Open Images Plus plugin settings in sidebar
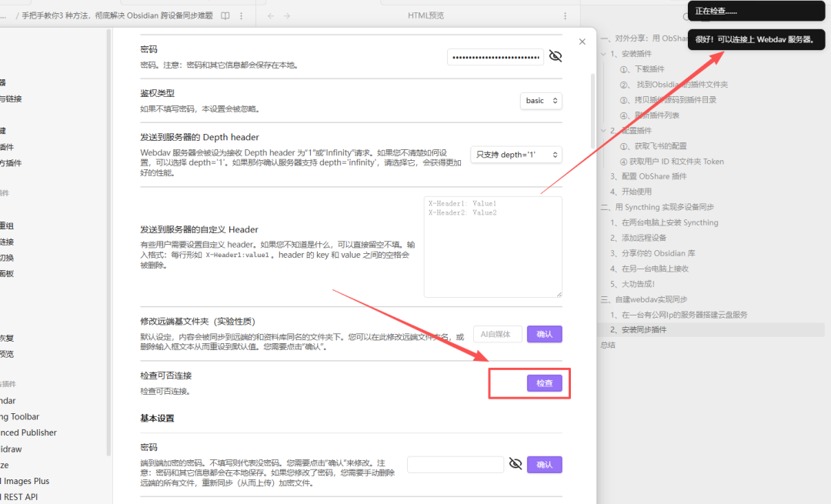Screen dimensions: 831x504 click(x=25, y=481)
